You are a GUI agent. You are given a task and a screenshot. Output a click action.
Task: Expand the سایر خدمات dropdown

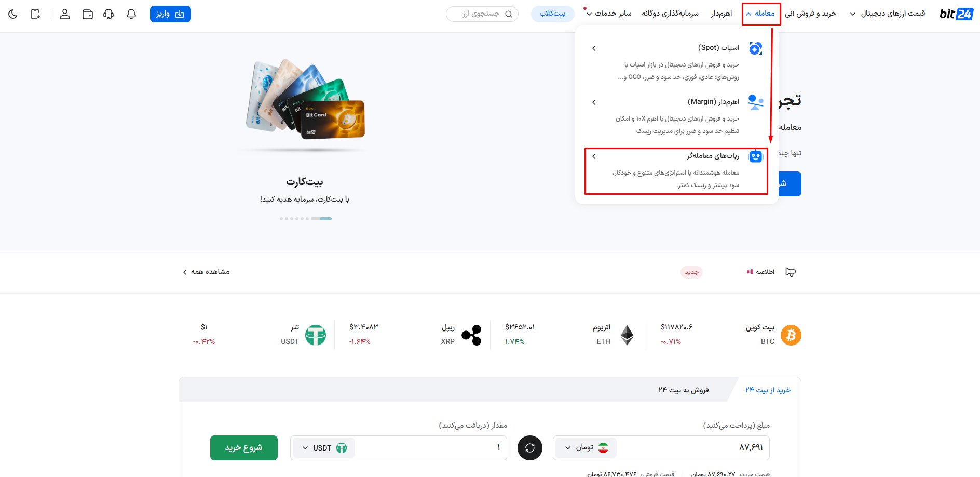pos(609,14)
